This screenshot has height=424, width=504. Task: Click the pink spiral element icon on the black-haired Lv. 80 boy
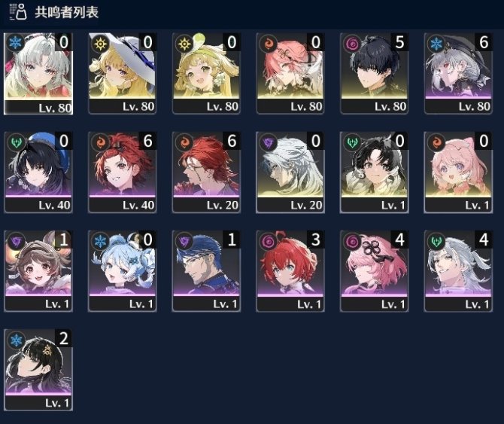(x=352, y=44)
